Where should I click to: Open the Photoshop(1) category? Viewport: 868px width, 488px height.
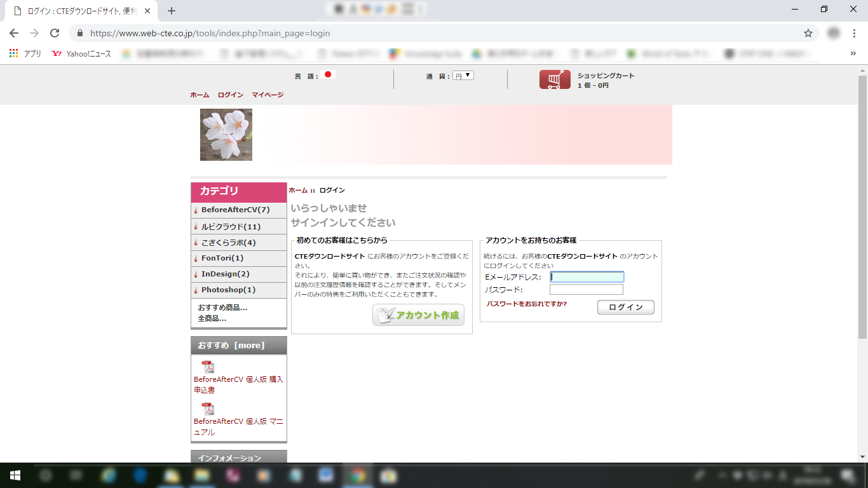click(239, 290)
